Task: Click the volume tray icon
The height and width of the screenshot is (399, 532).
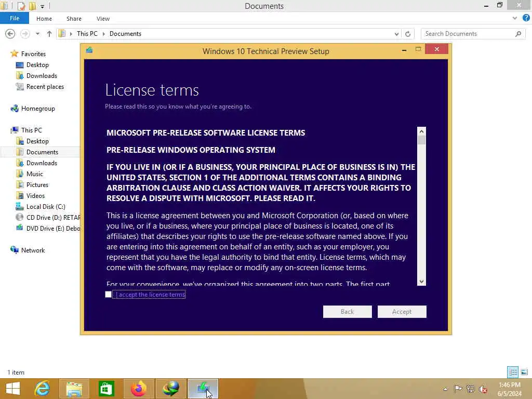Action: click(483, 389)
